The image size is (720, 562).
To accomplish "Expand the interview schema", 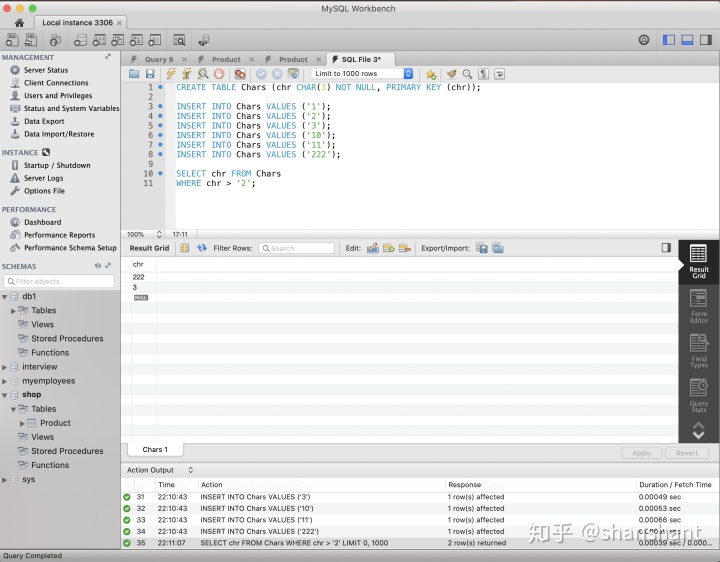I will (x=5, y=367).
